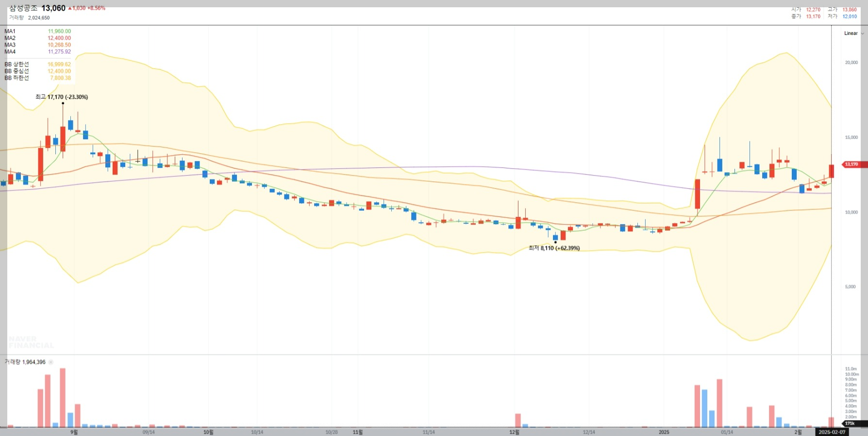The image size is (868, 436).
Task: Click the 15,000 price axis label
Action: [x=851, y=138]
